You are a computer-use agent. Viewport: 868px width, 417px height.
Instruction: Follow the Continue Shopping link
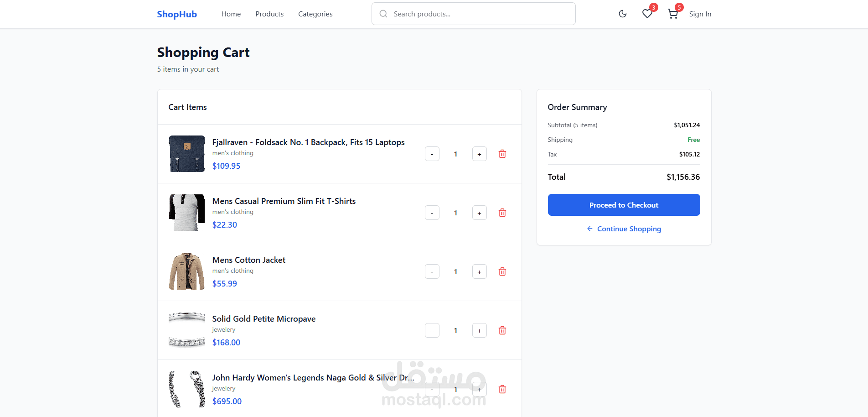pos(624,229)
